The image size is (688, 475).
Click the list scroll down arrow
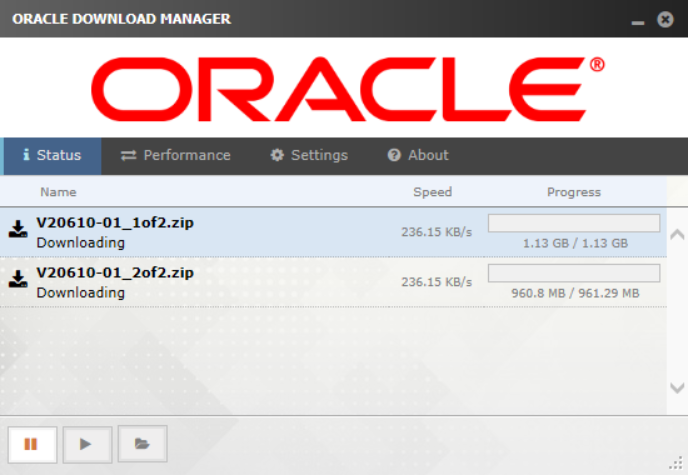point(677,388)
